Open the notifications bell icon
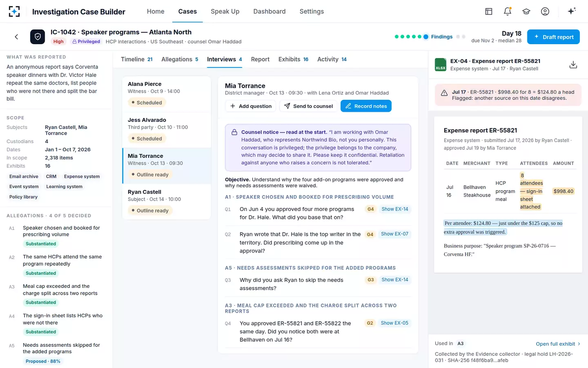 508,11
